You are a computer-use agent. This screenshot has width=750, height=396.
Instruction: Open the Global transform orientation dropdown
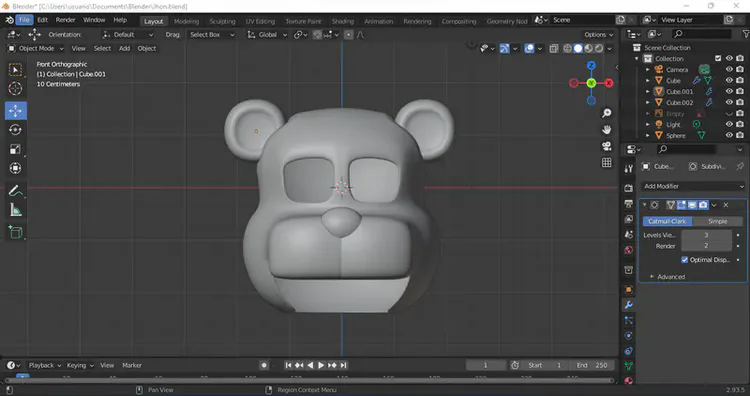pos(267,34)
